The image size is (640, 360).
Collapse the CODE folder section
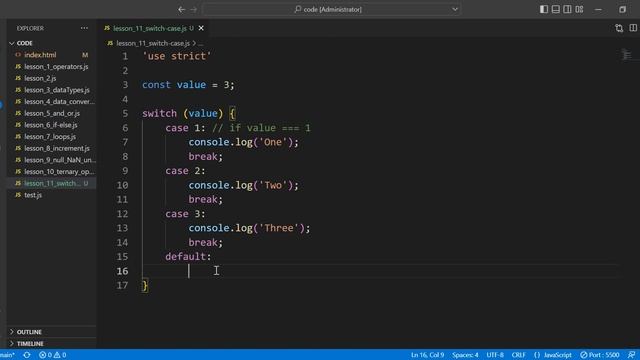[51, 43]
